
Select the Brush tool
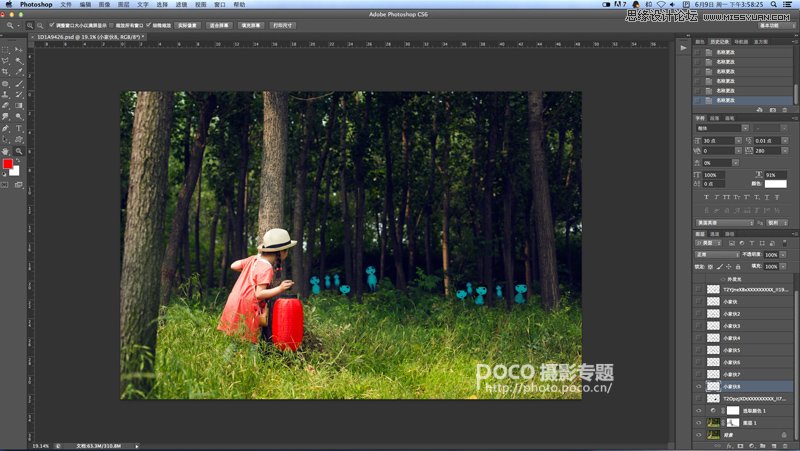click(x=18, y=83)
